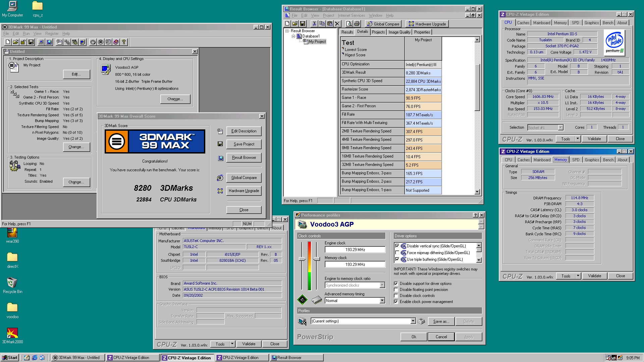Check Disable floating point precision
The height and width of the screenshot is (362, 644).
point(396,290)
